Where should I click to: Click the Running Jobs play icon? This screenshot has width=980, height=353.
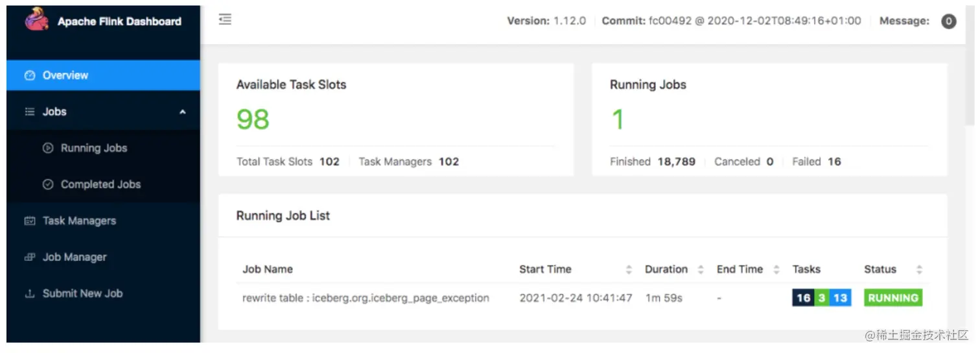pos(47,148)
